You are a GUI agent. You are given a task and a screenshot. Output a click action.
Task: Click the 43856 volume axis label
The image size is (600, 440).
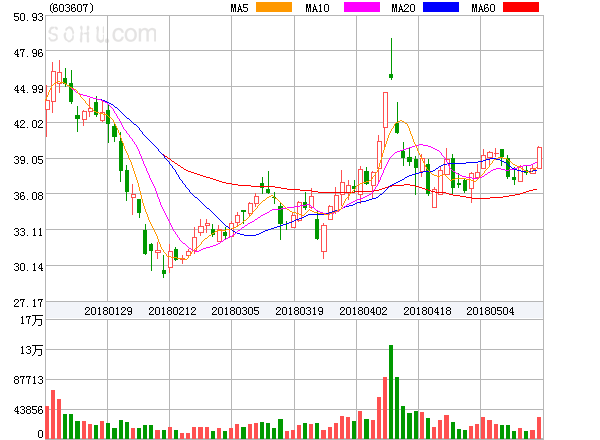tap(28, 411)
